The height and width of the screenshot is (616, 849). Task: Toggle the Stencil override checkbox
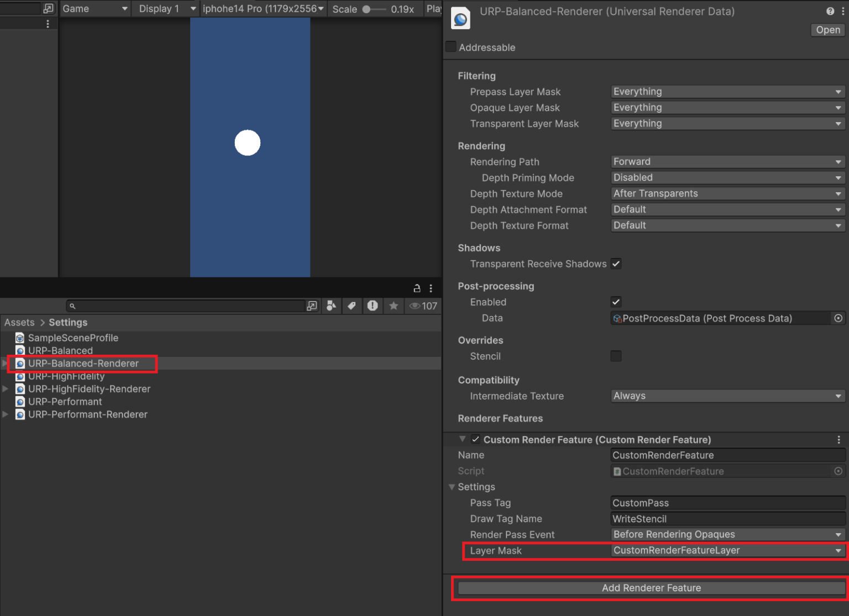(616, 356)
